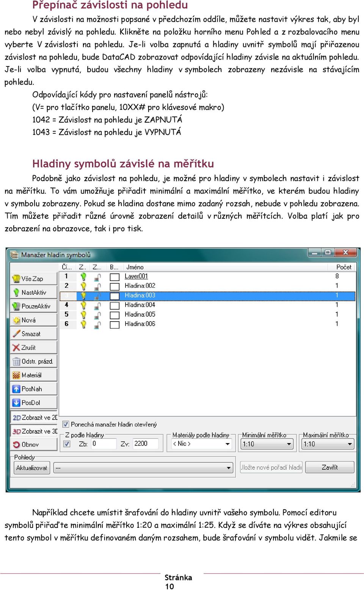Click the Obnov refresh button
The height and width of the screenshot is (590, 364).
[x=34, y=445]
